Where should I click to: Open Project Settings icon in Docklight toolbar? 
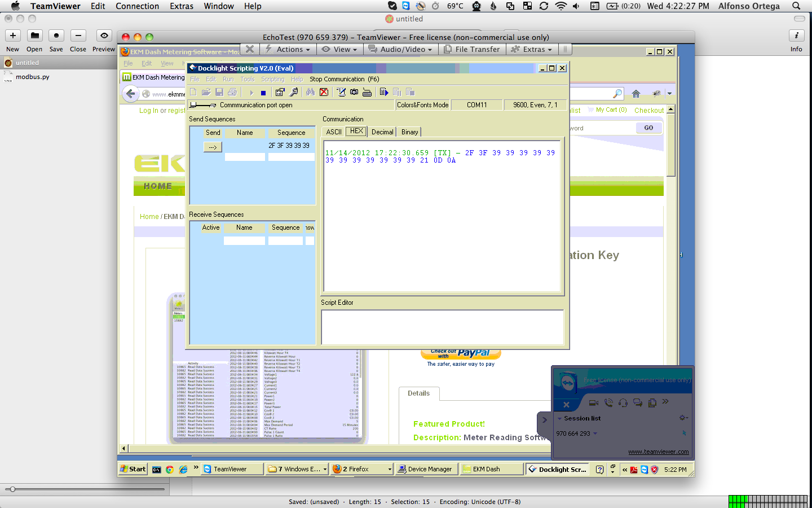(x=280, y=92)
